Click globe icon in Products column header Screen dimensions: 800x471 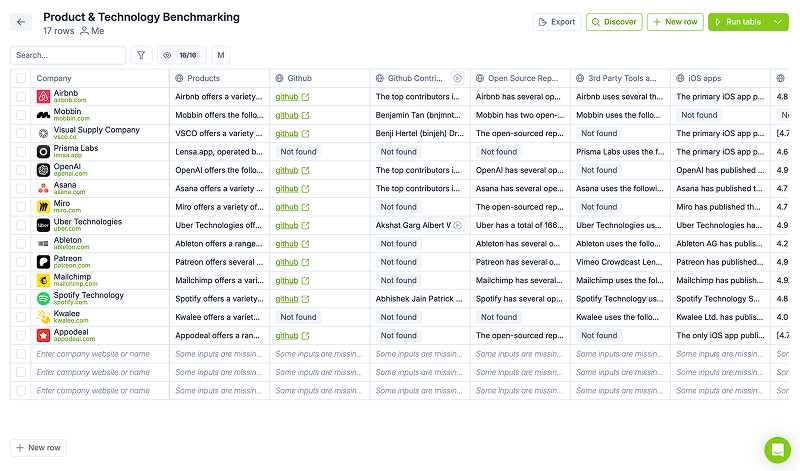(x=179, y=78)
